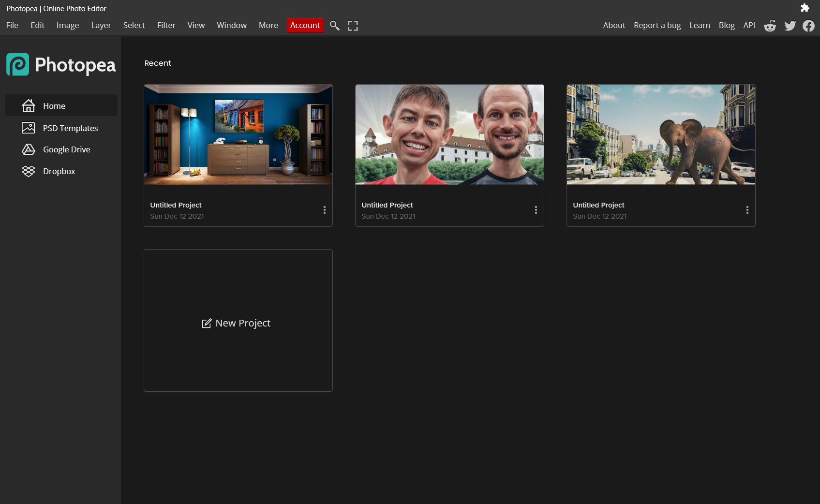Open the Learn link
This screenshot has width=820, height=504.
[x=700, y=25]
